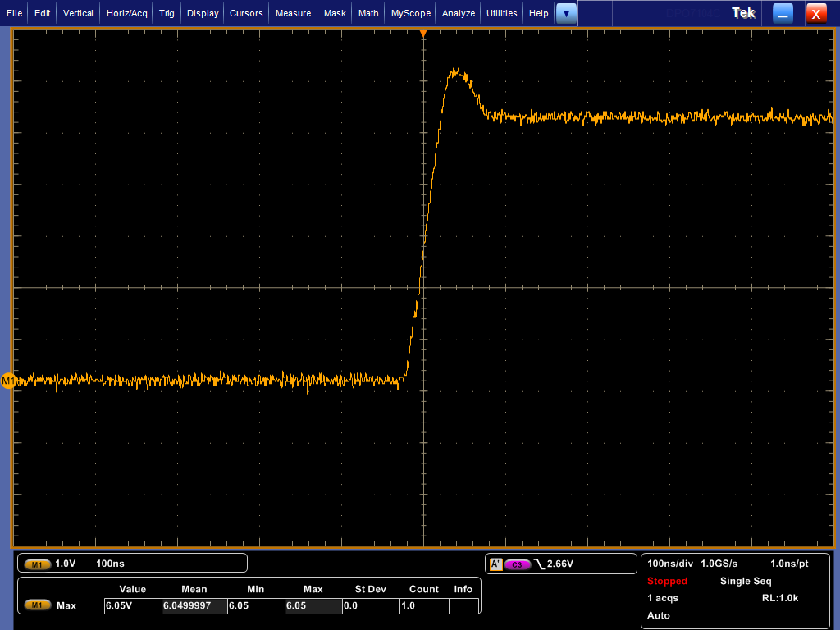840x630 pixels.
Task: Click the A trigger indicator icon
Action: 495,564
